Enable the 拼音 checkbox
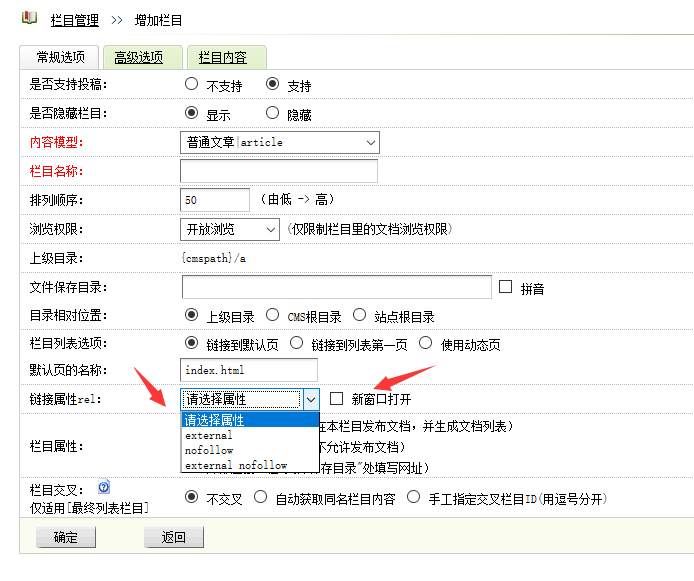The image size is (694, 581). [505, 287]
